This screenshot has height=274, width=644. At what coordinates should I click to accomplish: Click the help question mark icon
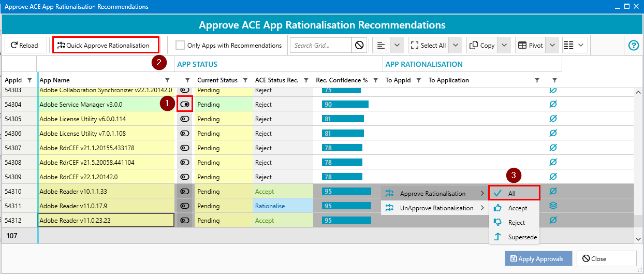(633, 46)
